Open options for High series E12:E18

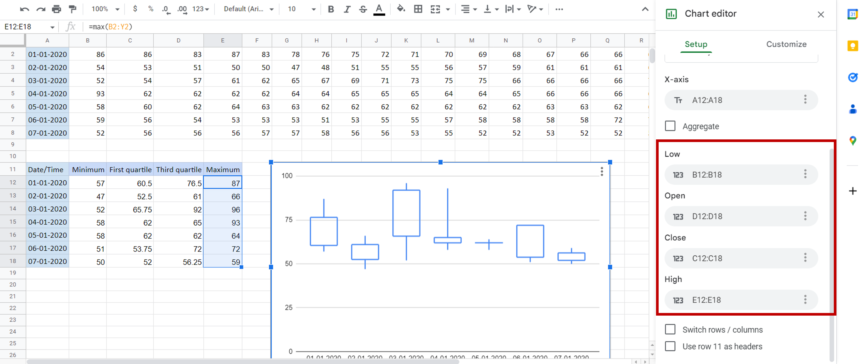pos(805,300)
